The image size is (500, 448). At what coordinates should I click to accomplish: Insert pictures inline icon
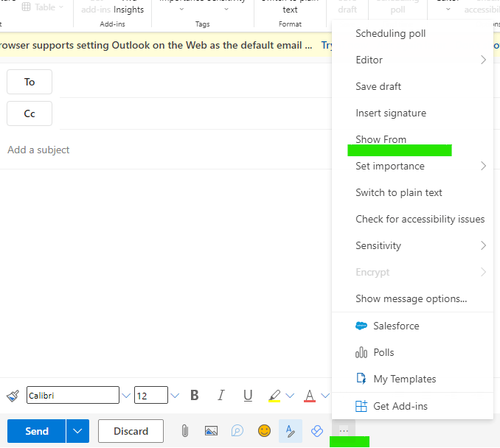coord(211,431)
